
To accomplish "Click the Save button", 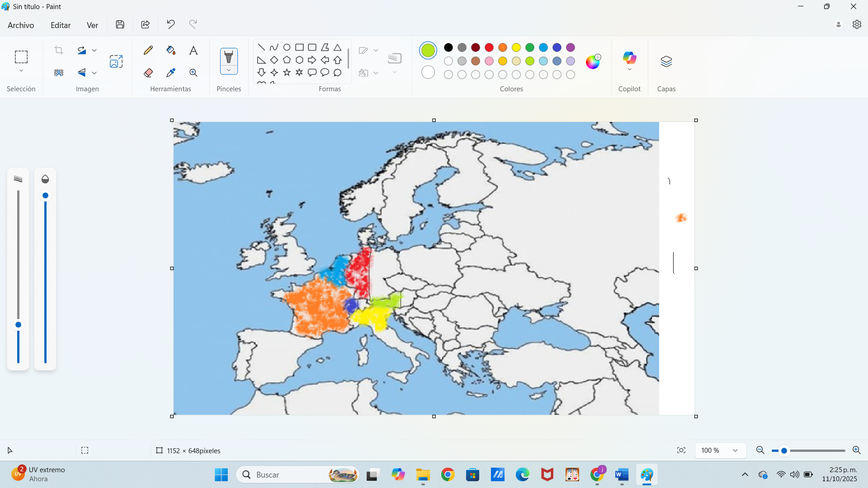I will pyautogui.click(x=120, y=24).
